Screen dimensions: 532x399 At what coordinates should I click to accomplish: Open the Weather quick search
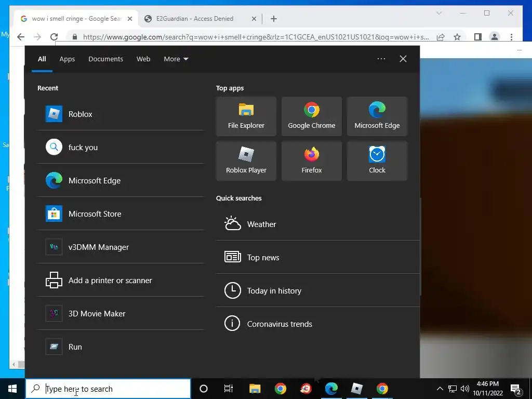(x=318, y=224)
